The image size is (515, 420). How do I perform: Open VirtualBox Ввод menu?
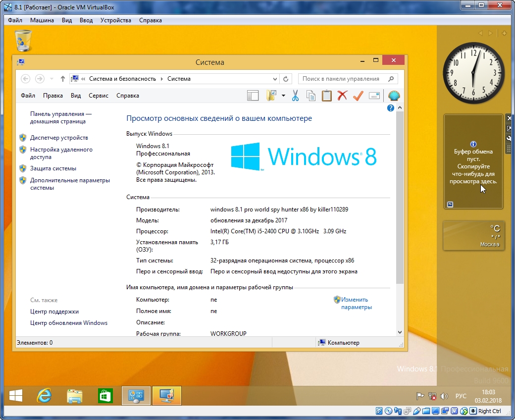[x=86, y=20]
